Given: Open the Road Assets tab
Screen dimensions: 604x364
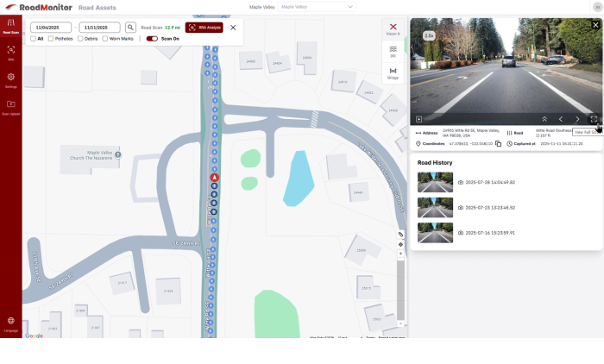Looking at the screenshot, I should coord(97,8).
